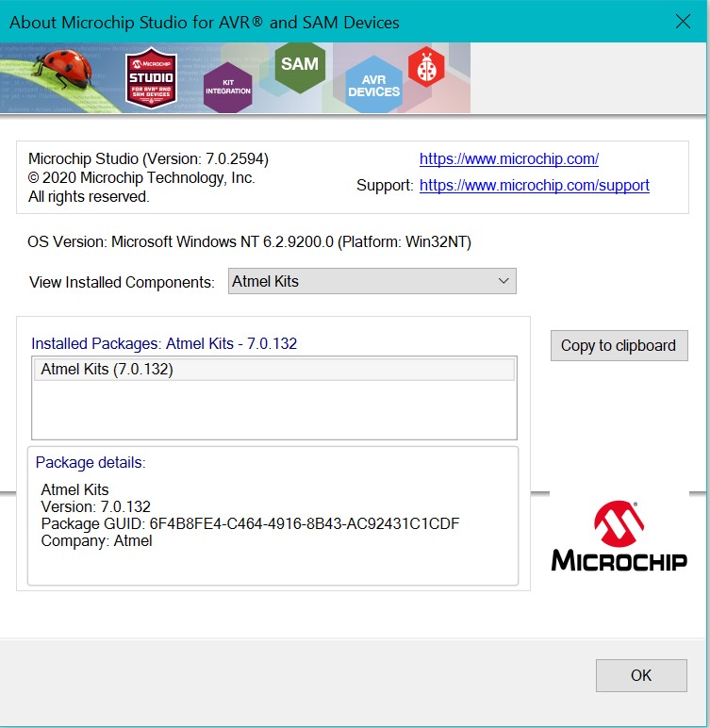Click the Installed Packages: Atmel Kits heading
This screenshot has width=710, height=728.
(x=164, y=343)
